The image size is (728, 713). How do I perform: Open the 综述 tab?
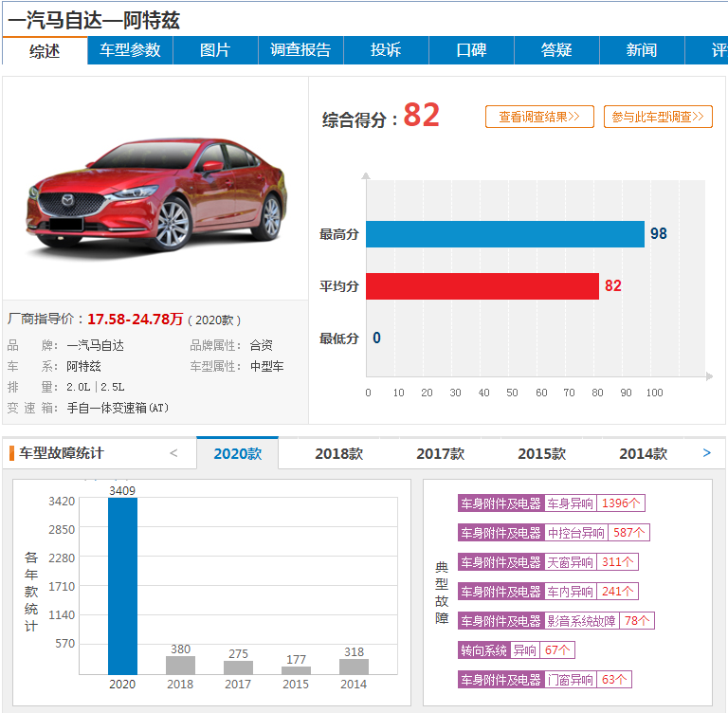point(45,50)
